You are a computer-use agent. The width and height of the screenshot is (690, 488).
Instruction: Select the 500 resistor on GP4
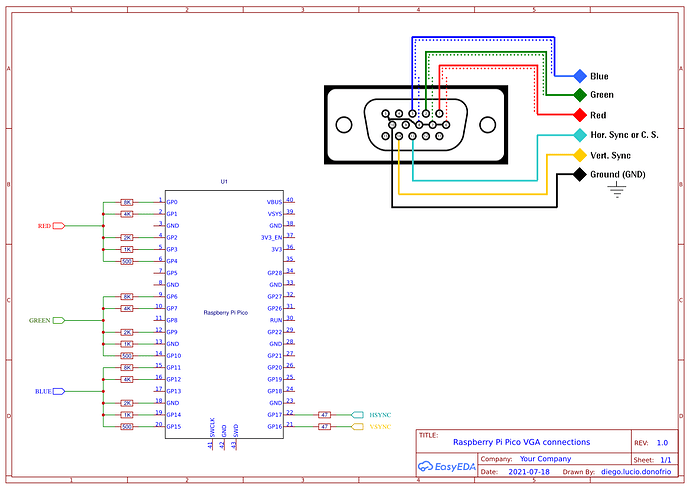click(x=127, y=261)
